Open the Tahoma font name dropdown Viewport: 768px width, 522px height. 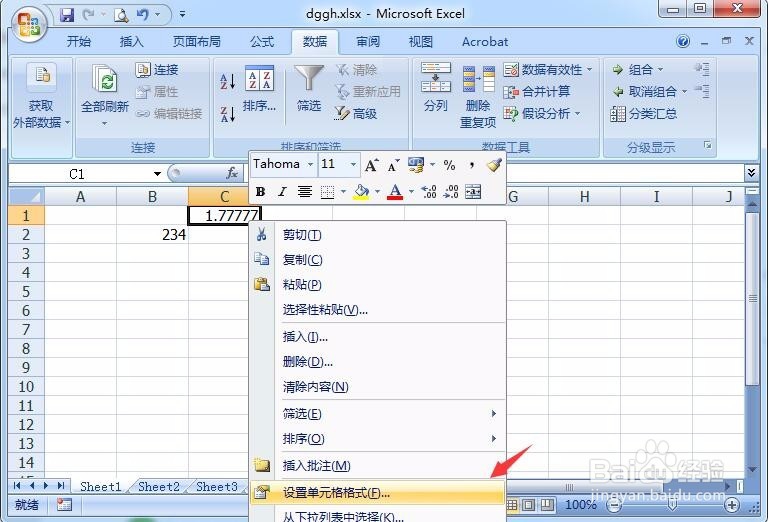click(310, 165)
